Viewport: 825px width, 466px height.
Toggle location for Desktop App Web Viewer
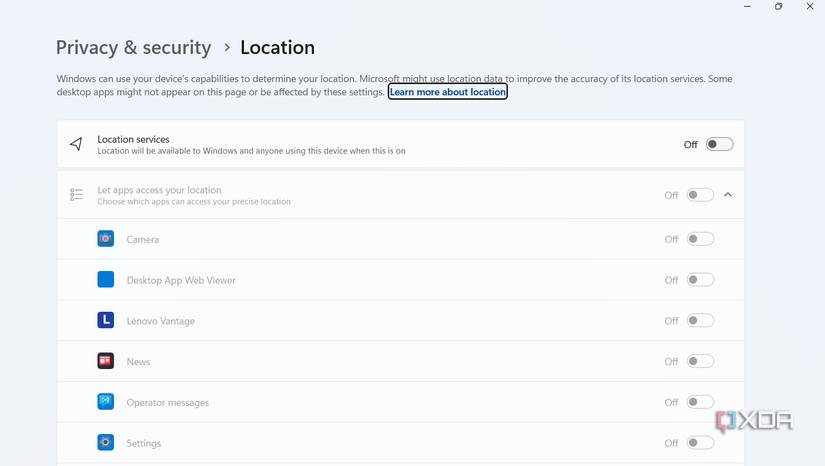tap(700, 280)
